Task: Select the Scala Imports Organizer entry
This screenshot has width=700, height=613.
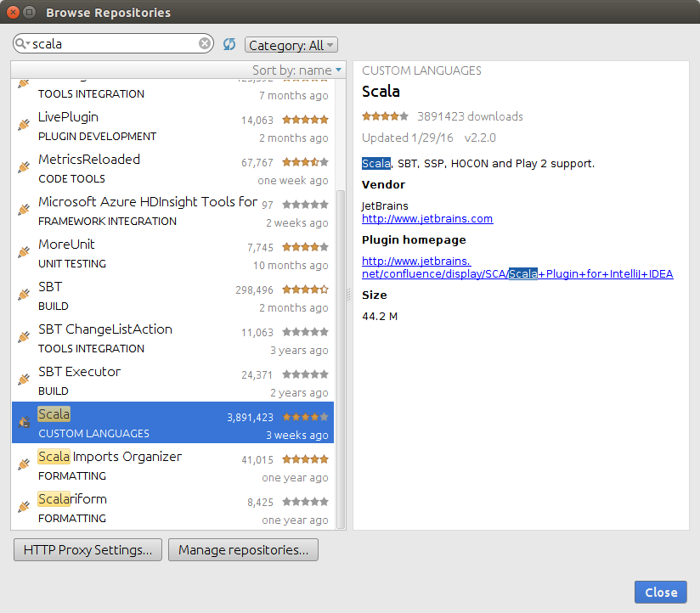Action: (109, 457)
